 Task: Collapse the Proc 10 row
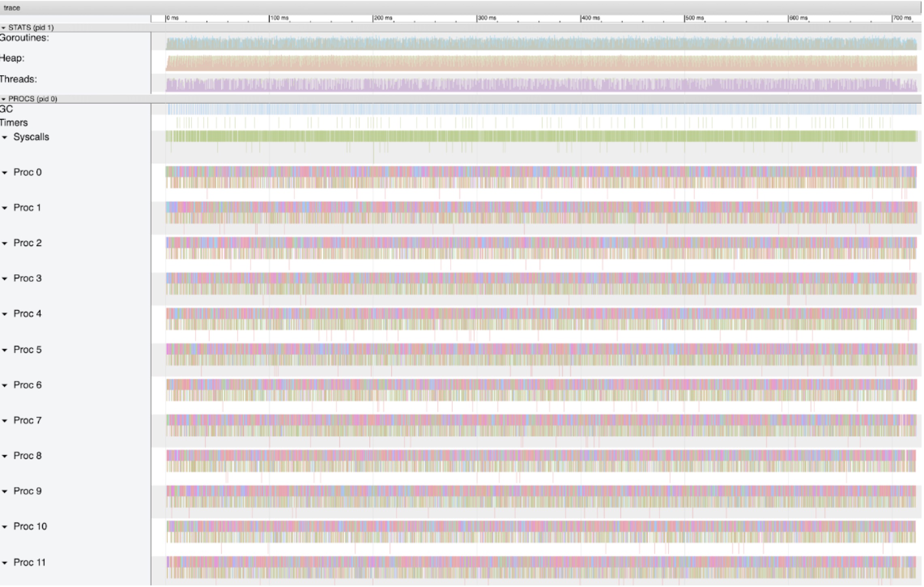[5, 527]
